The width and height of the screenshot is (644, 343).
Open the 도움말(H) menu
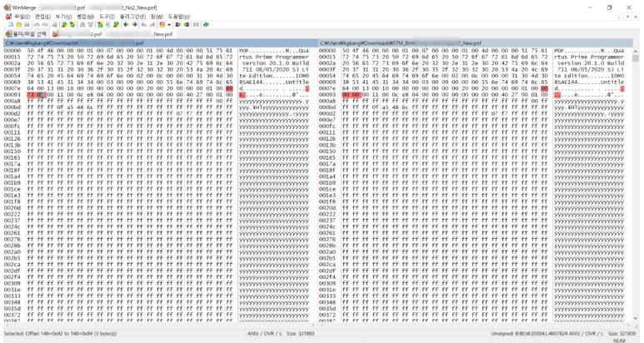click(179, 17)
